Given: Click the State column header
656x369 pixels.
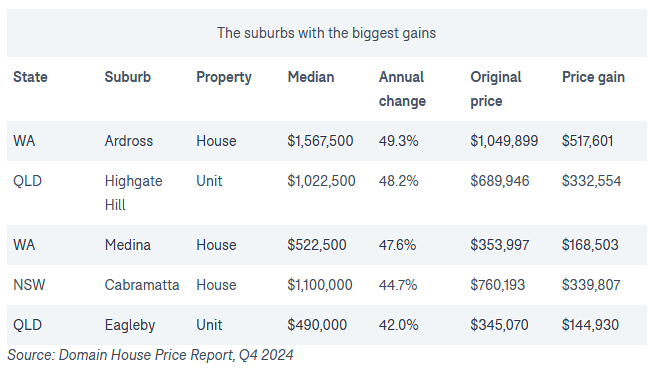Looking at the screenshot, I should 30,77.
